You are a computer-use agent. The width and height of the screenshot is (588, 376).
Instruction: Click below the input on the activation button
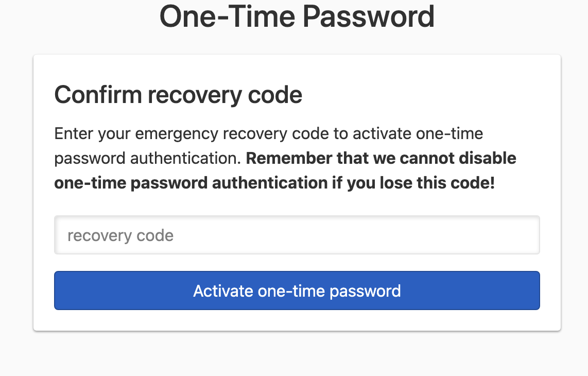[297, 290]
